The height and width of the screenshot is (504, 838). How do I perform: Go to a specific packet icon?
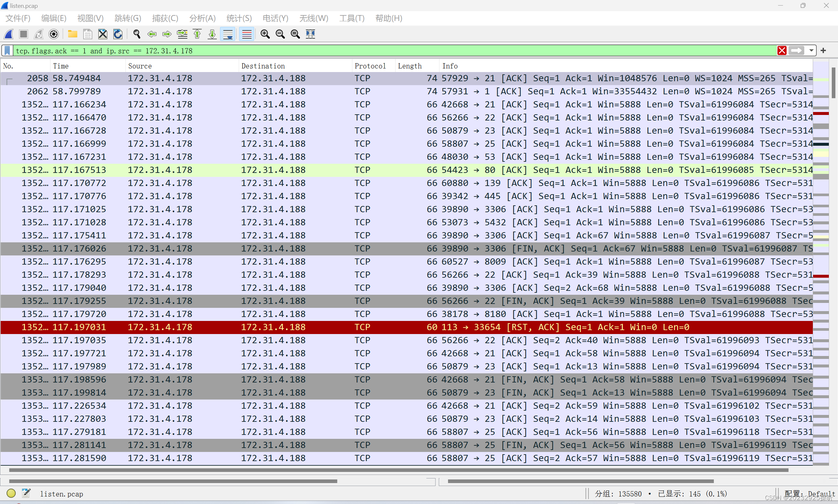pos(182,34)
